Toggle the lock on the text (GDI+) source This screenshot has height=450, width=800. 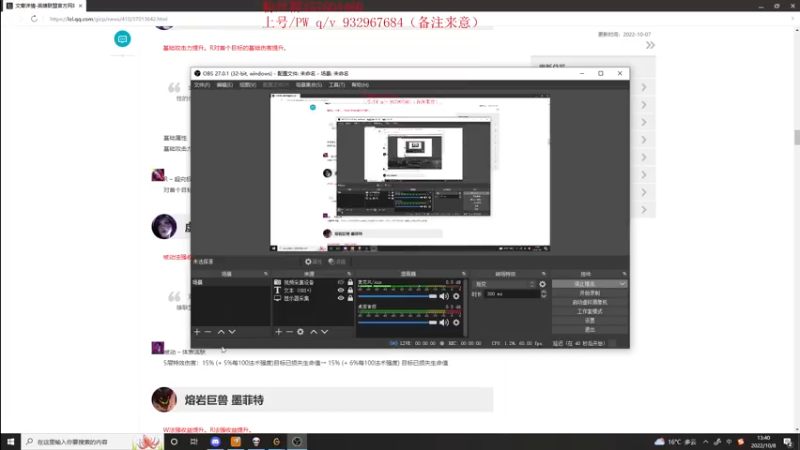coord(350,290)
